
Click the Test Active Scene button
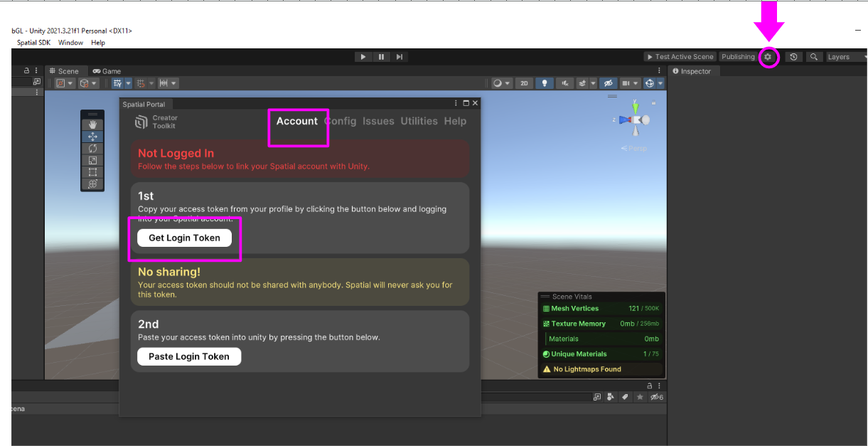coord(680,57)
